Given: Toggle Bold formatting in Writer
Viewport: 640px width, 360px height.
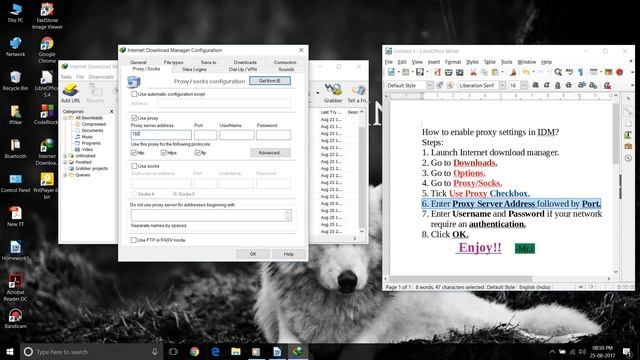Looking at the screenshot, I should pos(535,85).
